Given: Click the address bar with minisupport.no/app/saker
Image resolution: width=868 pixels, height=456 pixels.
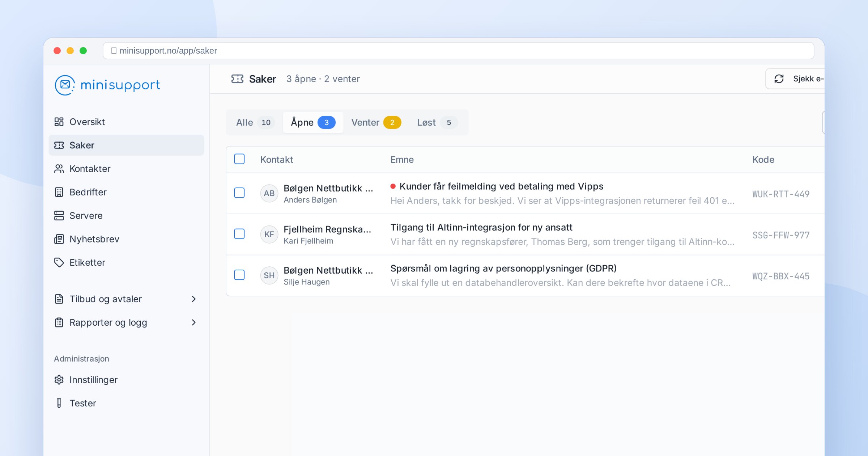Looking at the screenshot, I should click(x=458, y=51).
